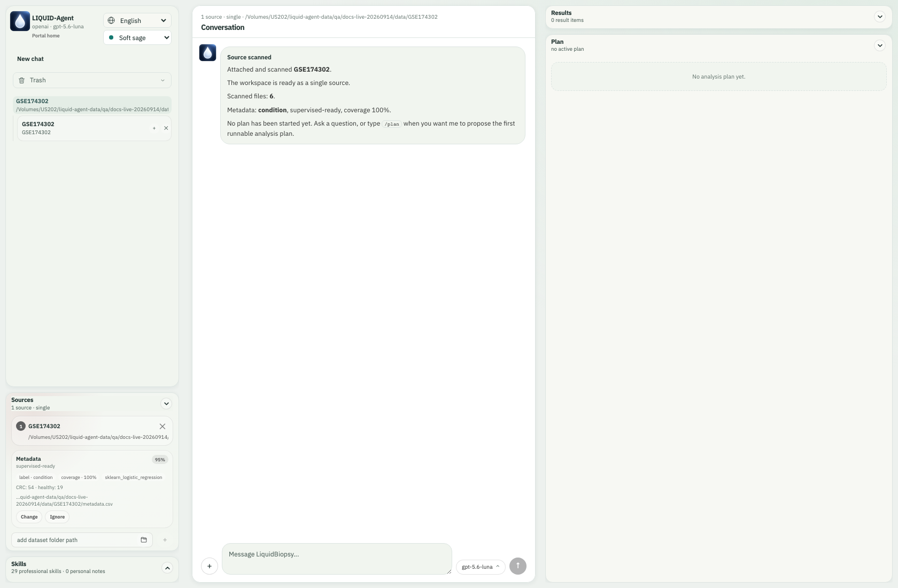Viewport: 898px width, 588px height.
Task: Open the gpt-5.6-luna model selector
Action: 481,567
